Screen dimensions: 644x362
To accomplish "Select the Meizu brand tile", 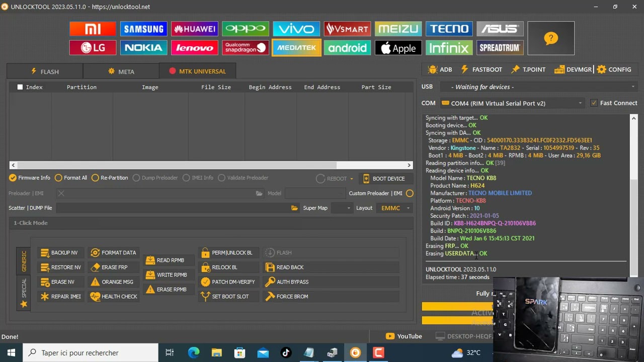I will pyautogui.click(x=398, y=29).
